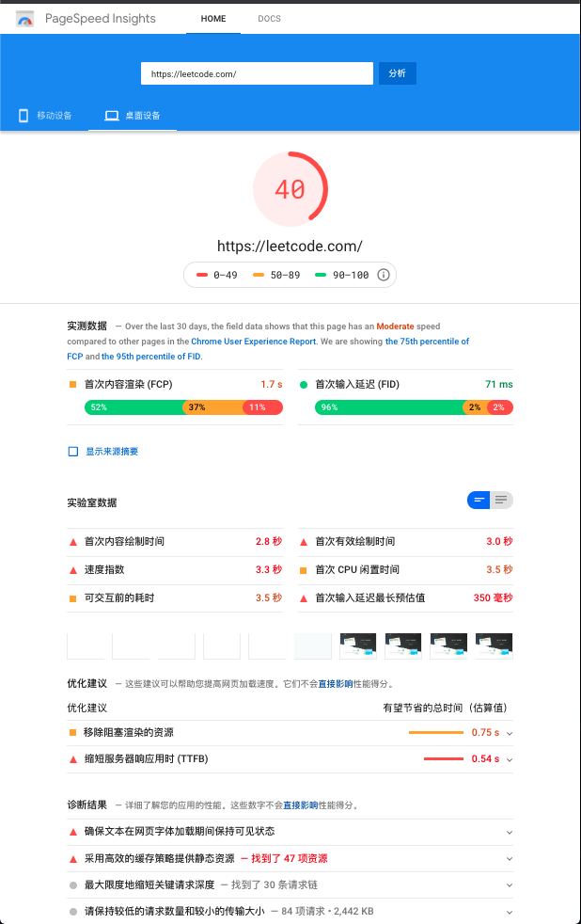The width and height of the screenshot is (581, 924).
Task: Switch lab data to expanded list view toggle
Action: click(x=501, y=501)
